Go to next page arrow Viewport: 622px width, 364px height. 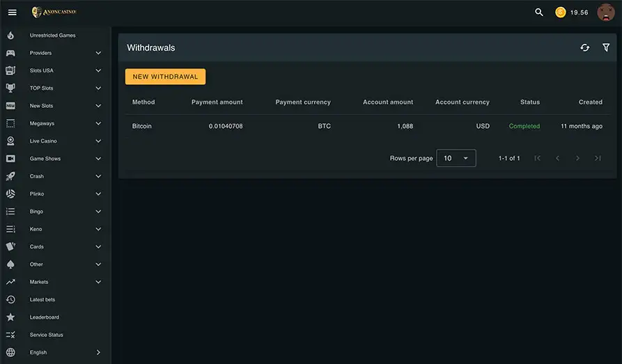click(577, 158)
